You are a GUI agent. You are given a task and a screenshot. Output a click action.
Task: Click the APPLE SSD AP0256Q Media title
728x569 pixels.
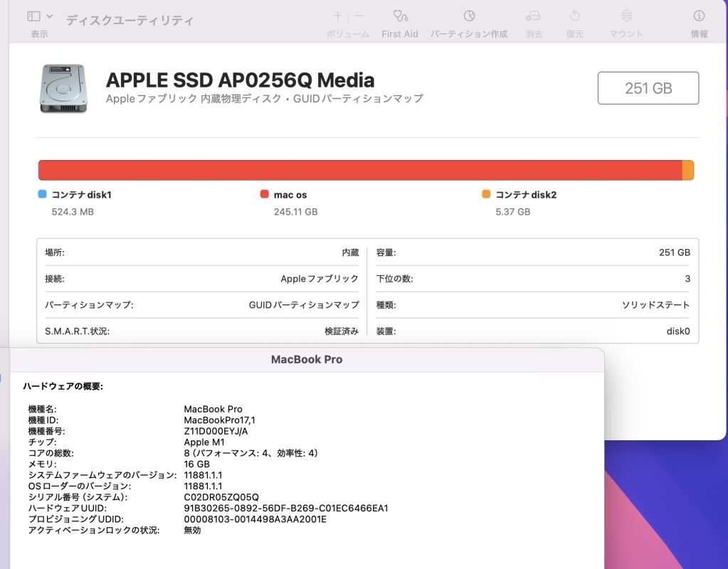tap(240, 80)
